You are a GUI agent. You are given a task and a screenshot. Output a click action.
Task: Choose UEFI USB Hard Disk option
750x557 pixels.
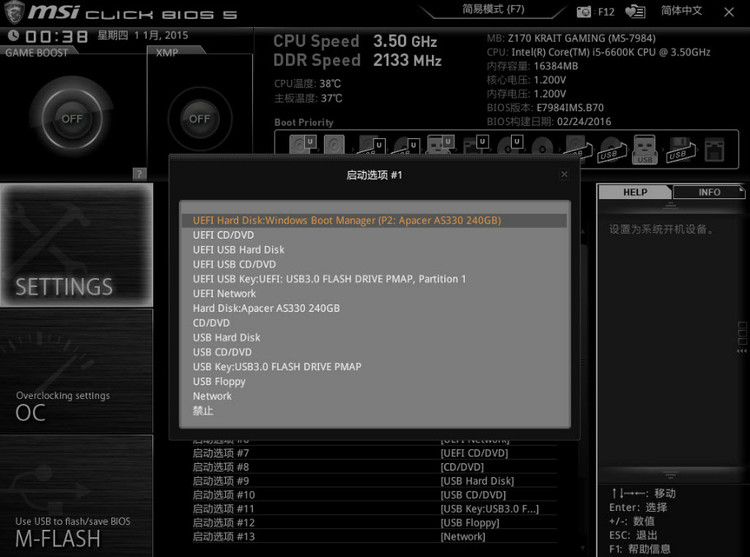pyautogui.click(x=375, y=250)
